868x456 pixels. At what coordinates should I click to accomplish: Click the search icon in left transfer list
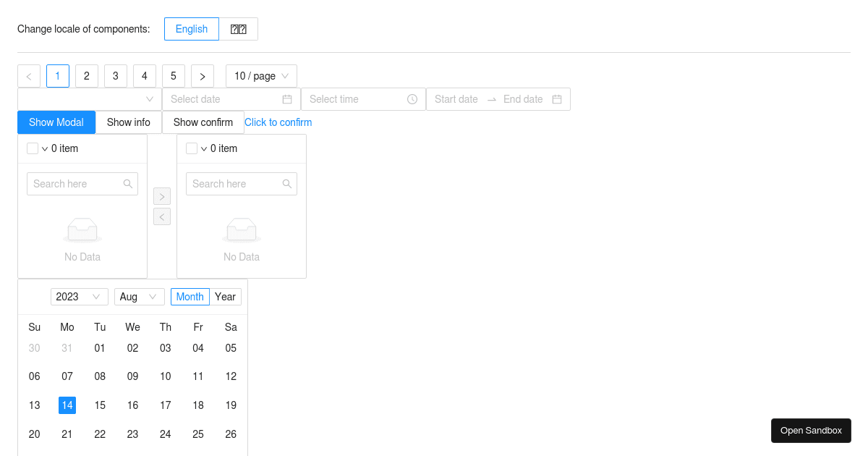coord(128,184)
